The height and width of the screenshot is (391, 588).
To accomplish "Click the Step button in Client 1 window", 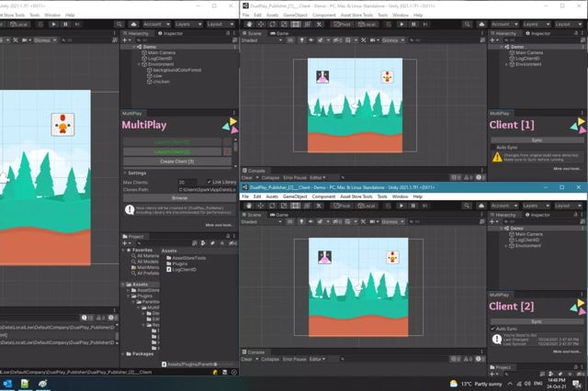I will click(x=424, y=25).
